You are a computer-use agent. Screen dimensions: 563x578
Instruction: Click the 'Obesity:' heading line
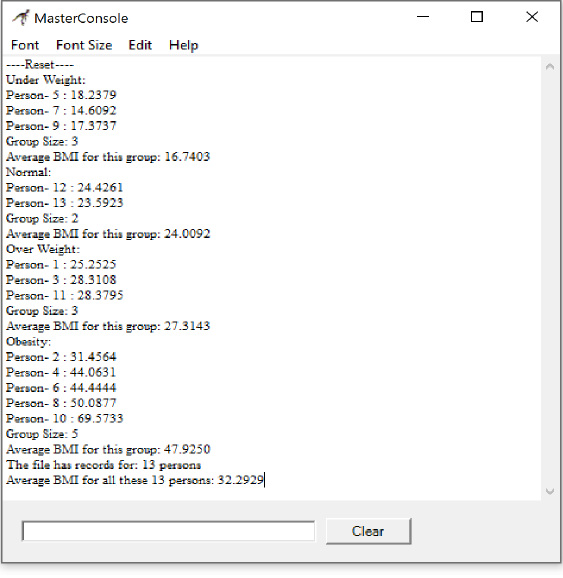[x=28, y=341]
